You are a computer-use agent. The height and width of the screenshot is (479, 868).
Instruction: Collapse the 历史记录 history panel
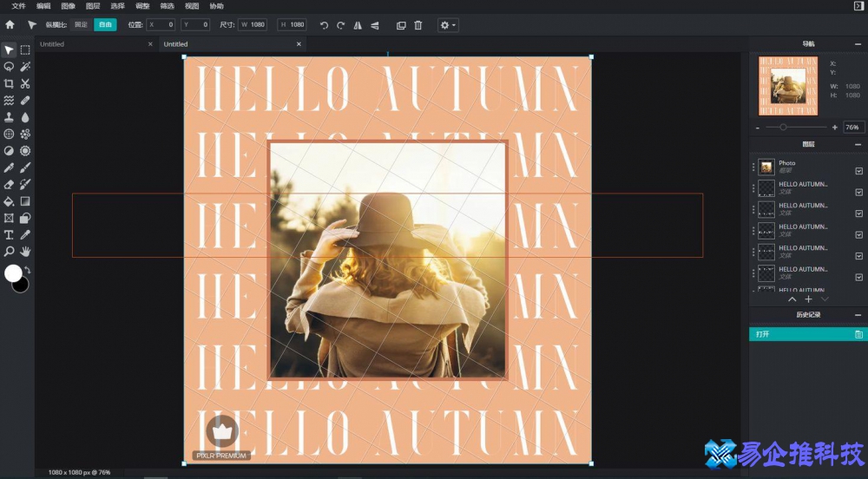click(x=858, y=314)
